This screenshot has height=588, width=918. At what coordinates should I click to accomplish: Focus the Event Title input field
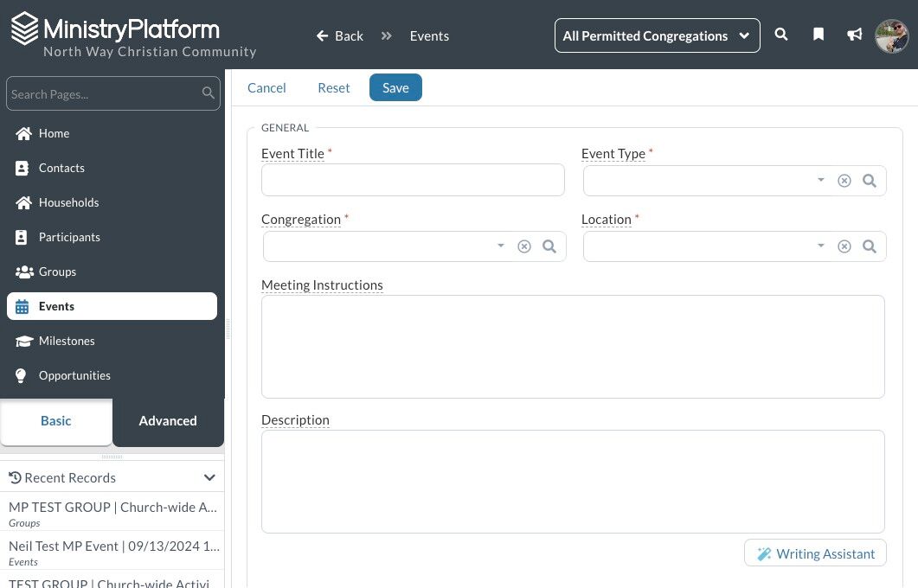[413, 180]
